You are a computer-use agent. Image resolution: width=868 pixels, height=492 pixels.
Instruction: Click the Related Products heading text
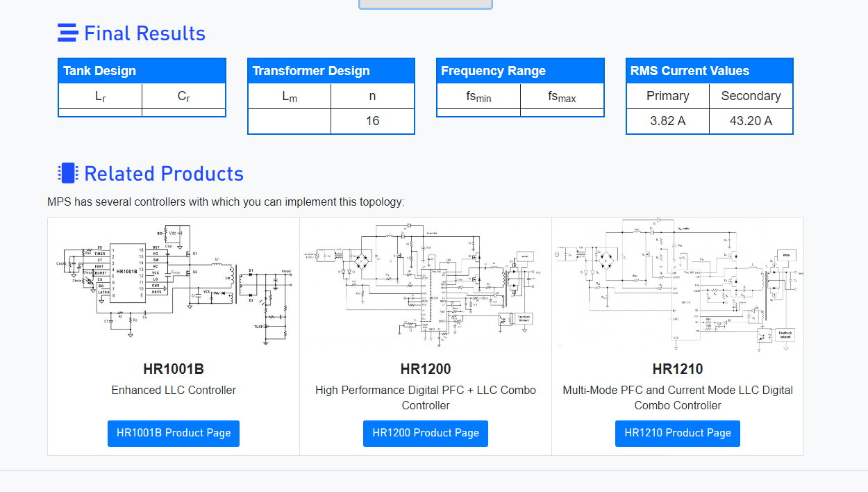coord(164,174)
